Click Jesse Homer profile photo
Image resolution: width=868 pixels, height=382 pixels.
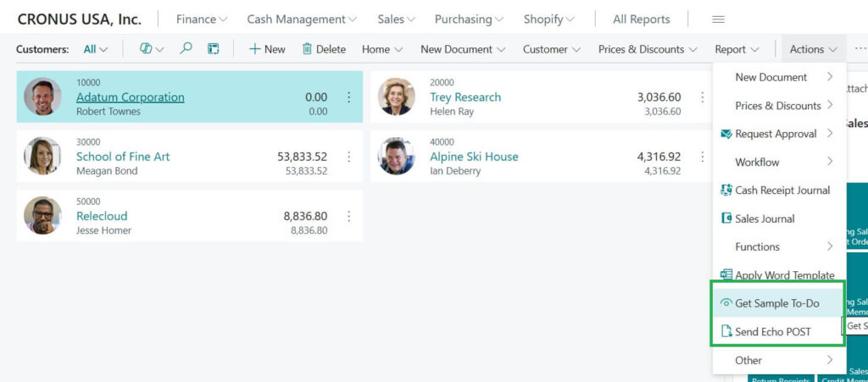[42, 215]
